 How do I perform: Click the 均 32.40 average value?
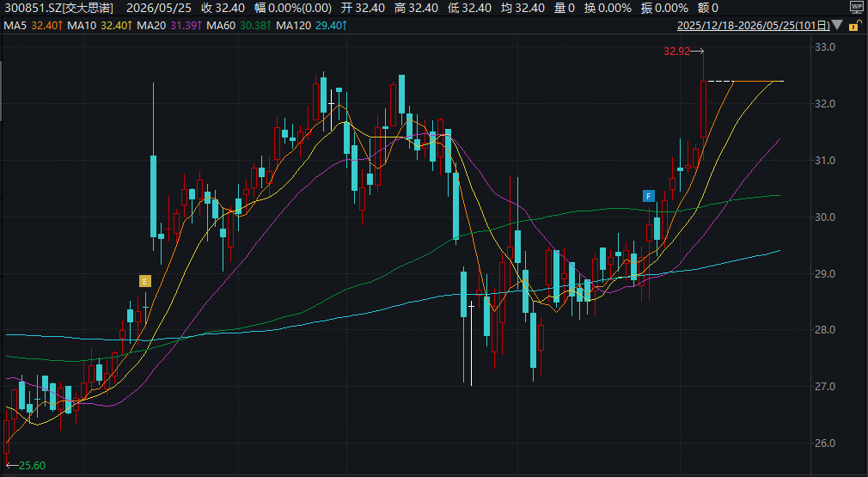(522, 8)
